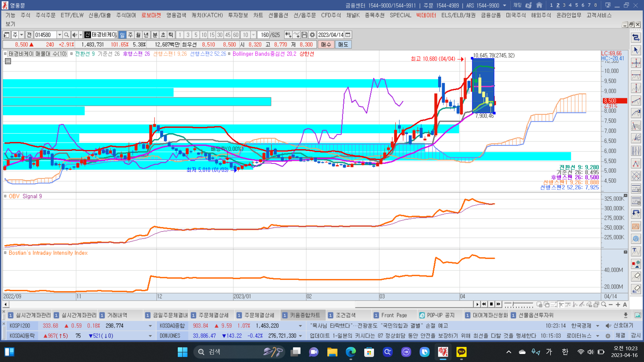Click the save chart floppy disk icon

(304, 35)
